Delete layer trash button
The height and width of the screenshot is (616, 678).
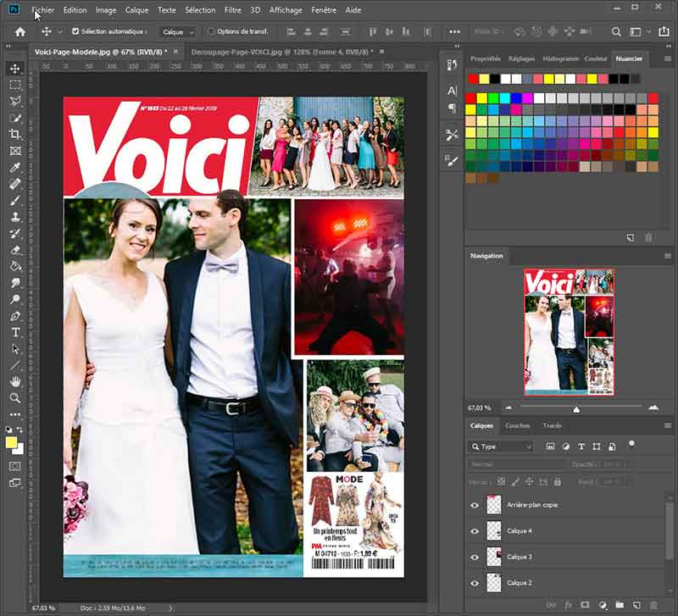click(653, 605)
